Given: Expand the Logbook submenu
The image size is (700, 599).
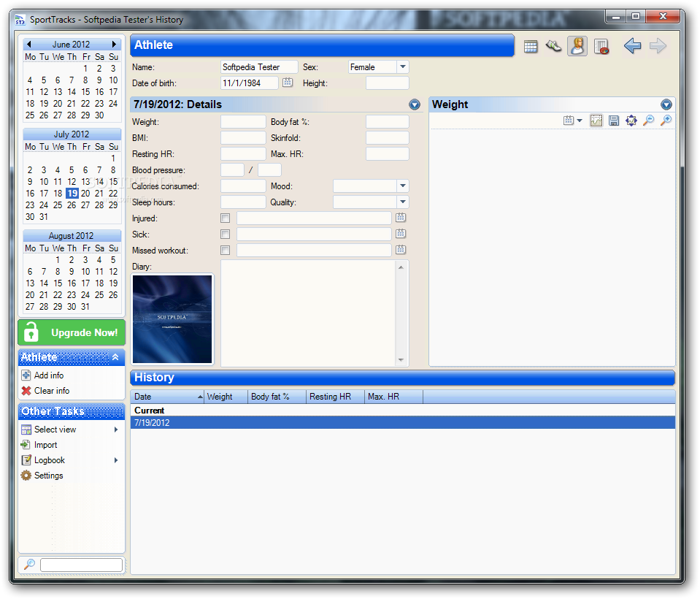Looking at the screenshot, I should click(116, 460).
